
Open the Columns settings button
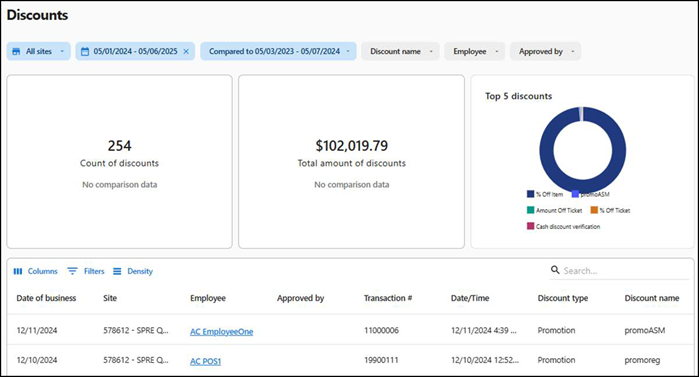[36, 271]
